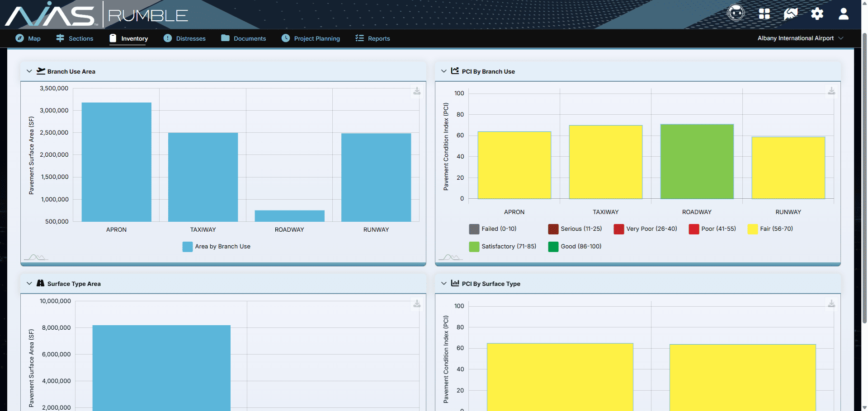
Task: Toggle the Very Poor (26-40) legend entry
Action: point(645,229)
